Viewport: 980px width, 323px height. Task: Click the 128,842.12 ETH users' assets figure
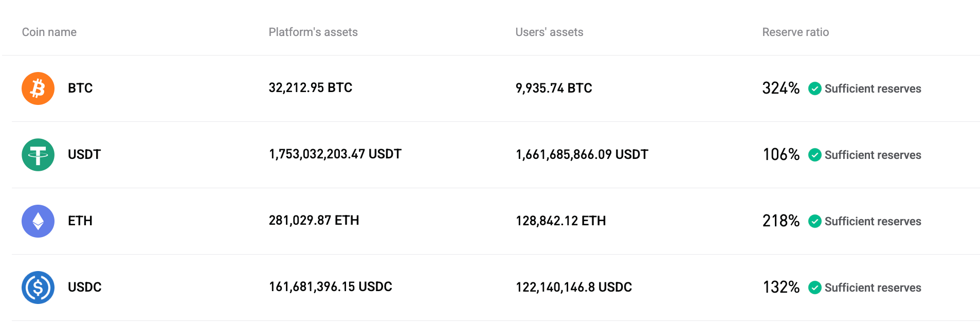click(x=560, y=221)
